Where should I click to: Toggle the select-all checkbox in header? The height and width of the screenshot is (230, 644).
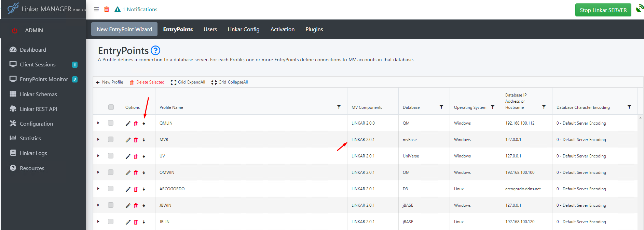click(x=111, y=107)
